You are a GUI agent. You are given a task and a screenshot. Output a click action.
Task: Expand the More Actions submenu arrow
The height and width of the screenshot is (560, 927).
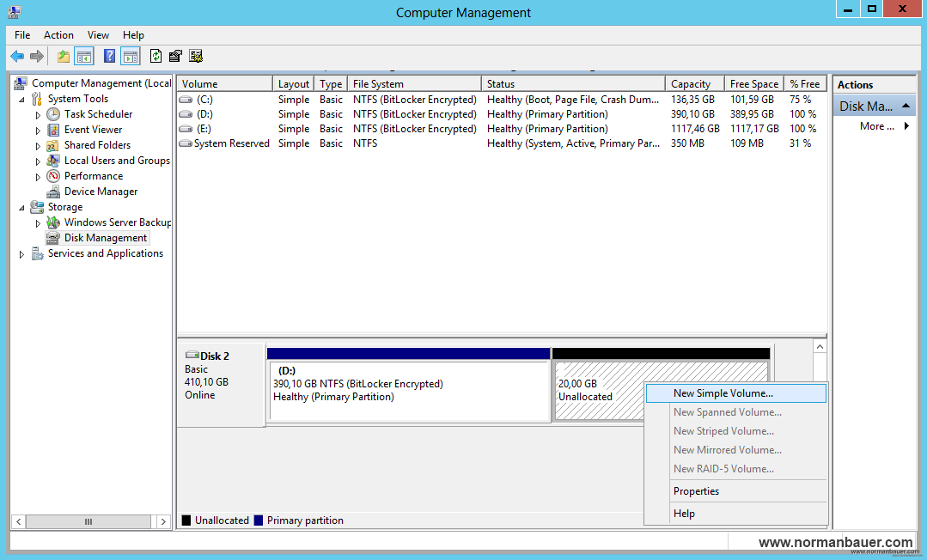coord(906,126)
